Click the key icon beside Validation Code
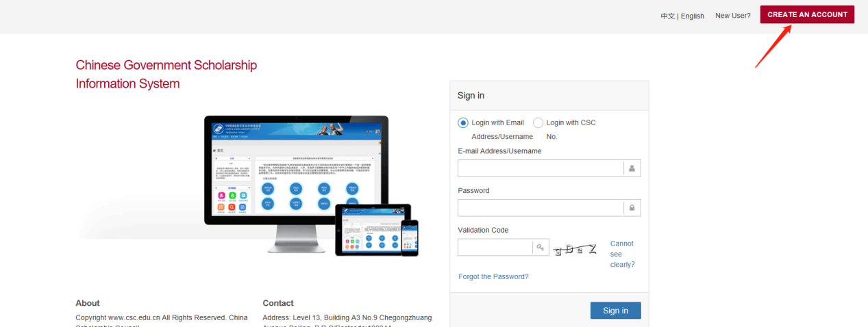 (541, 247)
